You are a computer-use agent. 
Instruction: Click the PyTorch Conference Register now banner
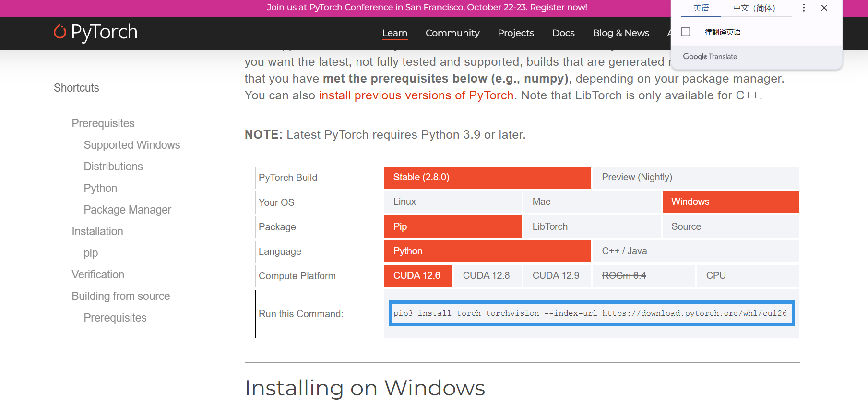[427, 8]
